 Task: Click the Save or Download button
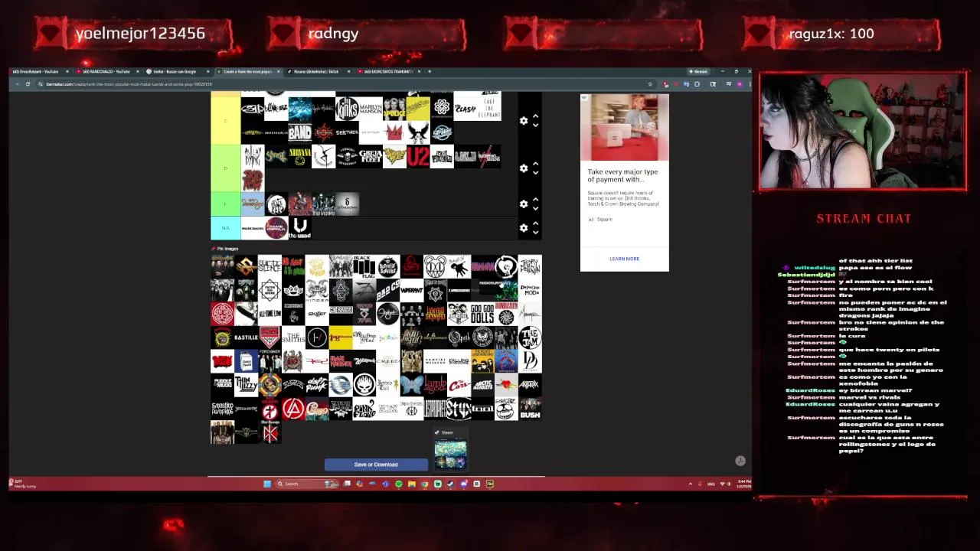pos(376,465)
